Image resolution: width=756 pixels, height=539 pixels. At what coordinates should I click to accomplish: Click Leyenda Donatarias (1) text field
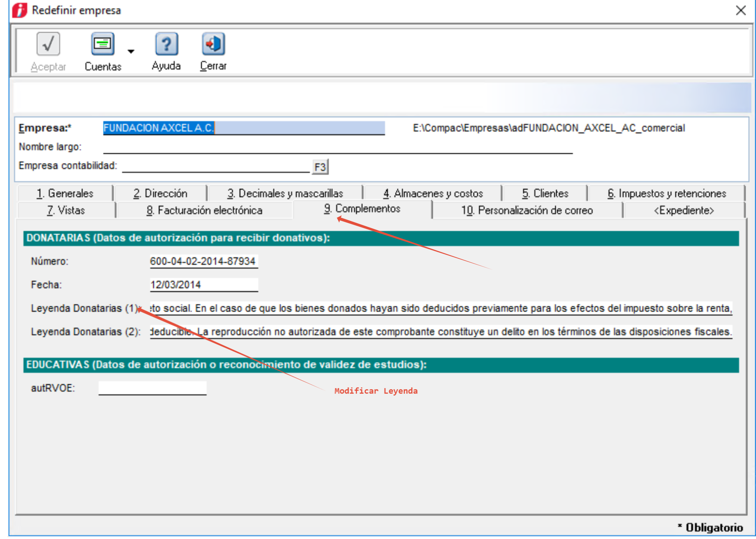441,308
